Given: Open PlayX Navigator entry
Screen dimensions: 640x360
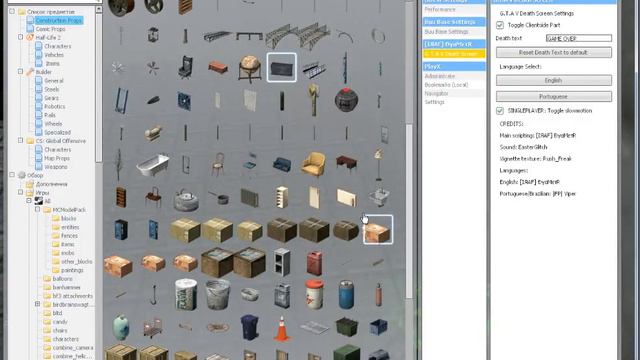Looking at the screenshot, I should [x=454, y=93].
